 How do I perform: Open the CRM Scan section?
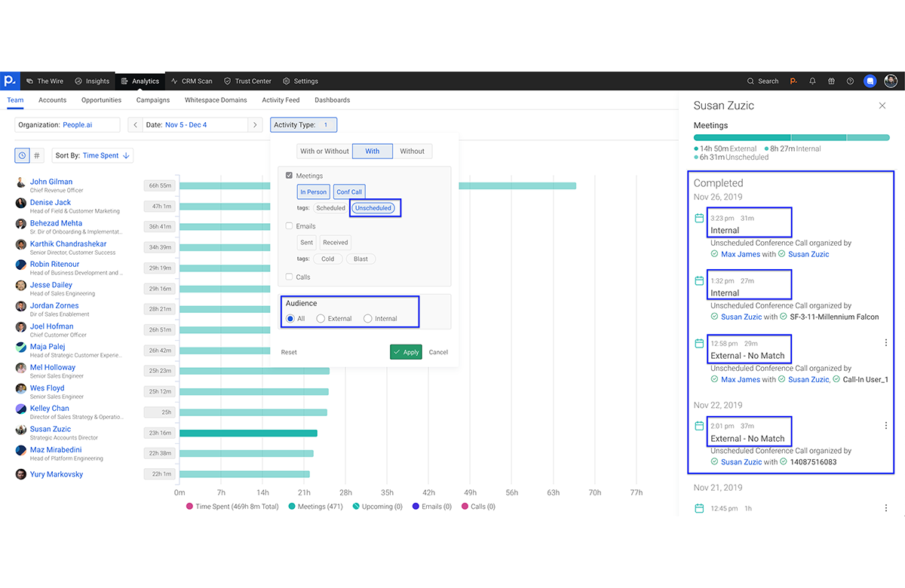[192, 81]
